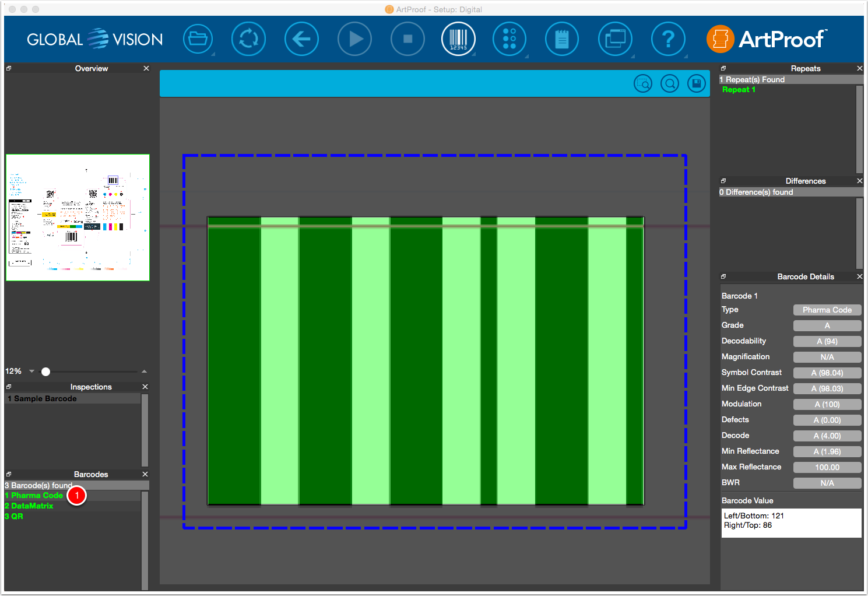Click the circular refresh arrows icon
Screen dimensions: 868x596
click(248, 39)
